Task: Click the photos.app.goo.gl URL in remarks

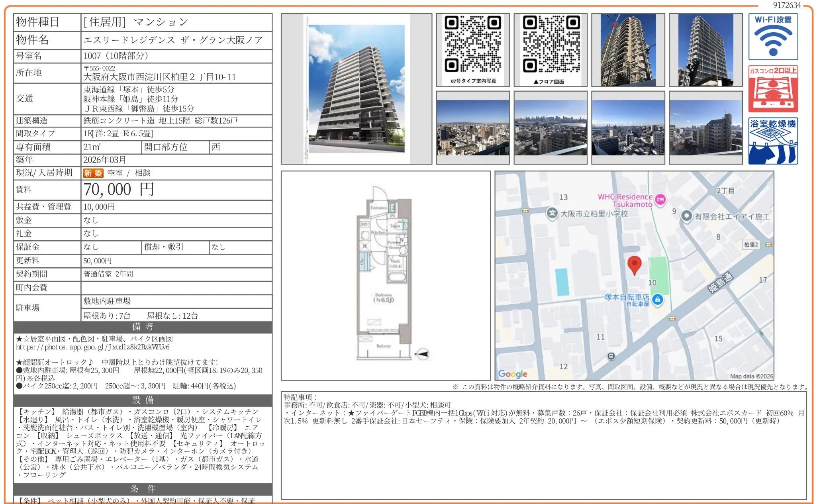Action: tap(92, 347)
